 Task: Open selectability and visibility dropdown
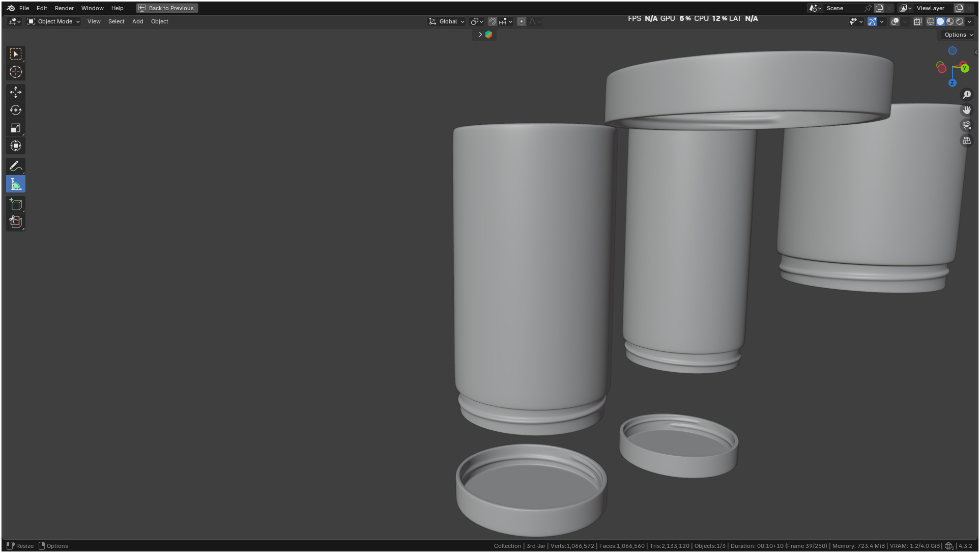click(856, 21)
